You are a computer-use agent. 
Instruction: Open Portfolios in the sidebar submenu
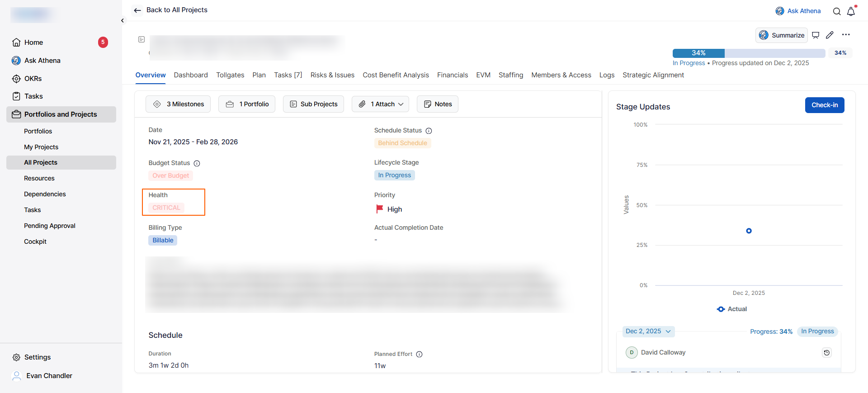click(38, 131)
